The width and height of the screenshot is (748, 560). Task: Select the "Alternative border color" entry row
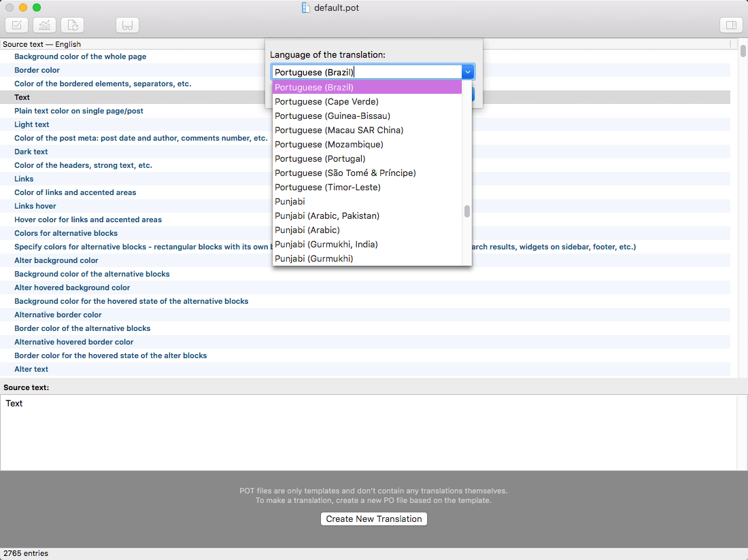click(x=58, y=315)
